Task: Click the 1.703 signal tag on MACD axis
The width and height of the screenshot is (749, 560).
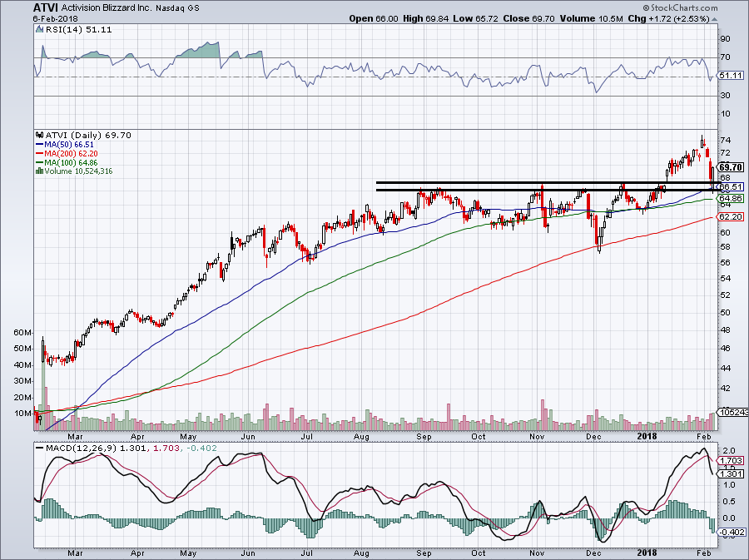Action: 731,461
